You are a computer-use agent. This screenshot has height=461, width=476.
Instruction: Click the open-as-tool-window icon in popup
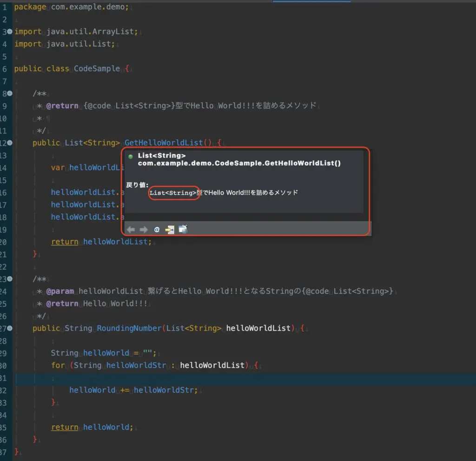pos(183,229)
